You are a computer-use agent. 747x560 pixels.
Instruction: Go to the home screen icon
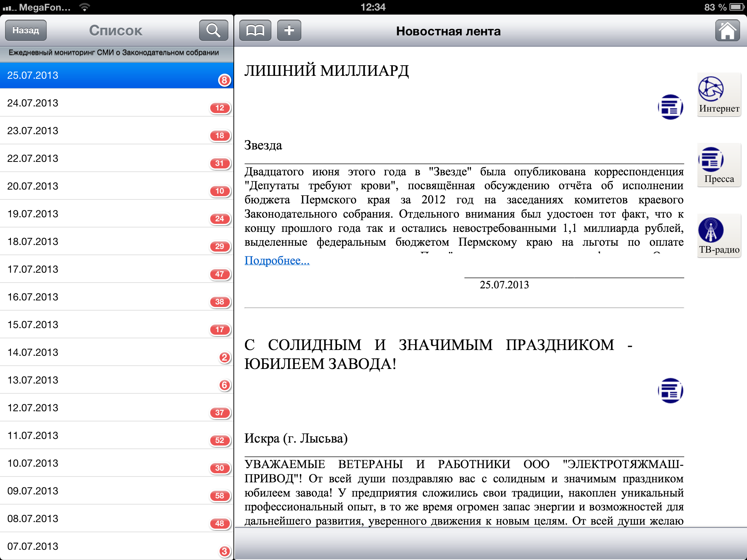[x=727, y=31]
